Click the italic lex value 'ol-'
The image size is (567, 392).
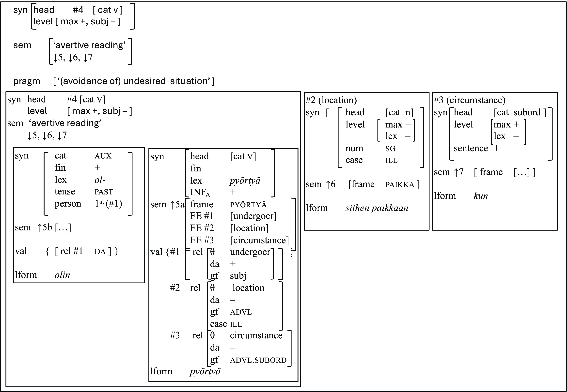(x=100, y=180)
